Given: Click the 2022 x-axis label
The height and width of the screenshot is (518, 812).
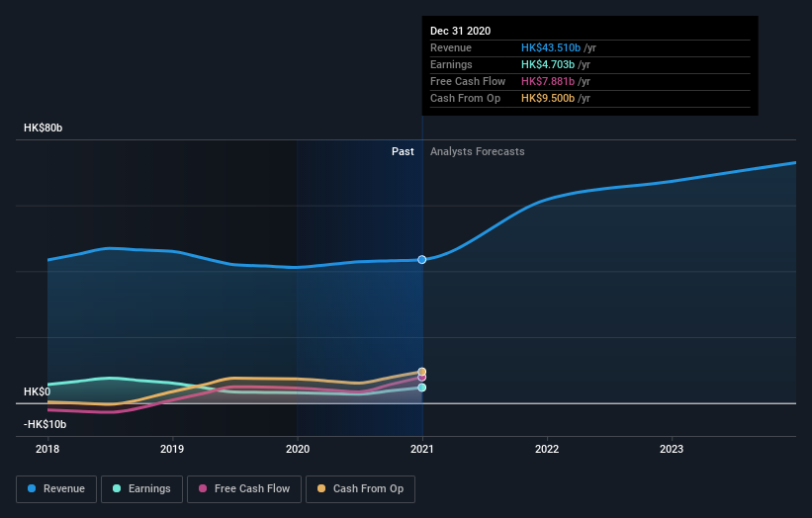Looking at the screenshot, I should (547, 449).
